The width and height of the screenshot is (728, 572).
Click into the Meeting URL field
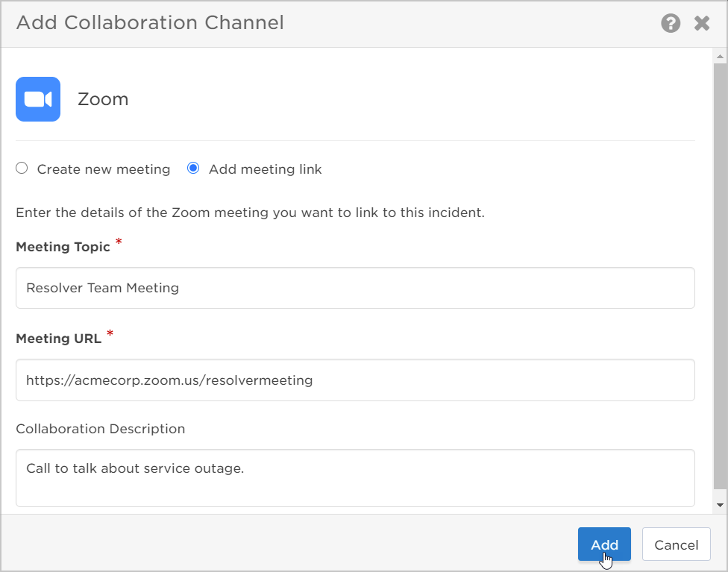[355, 380]
